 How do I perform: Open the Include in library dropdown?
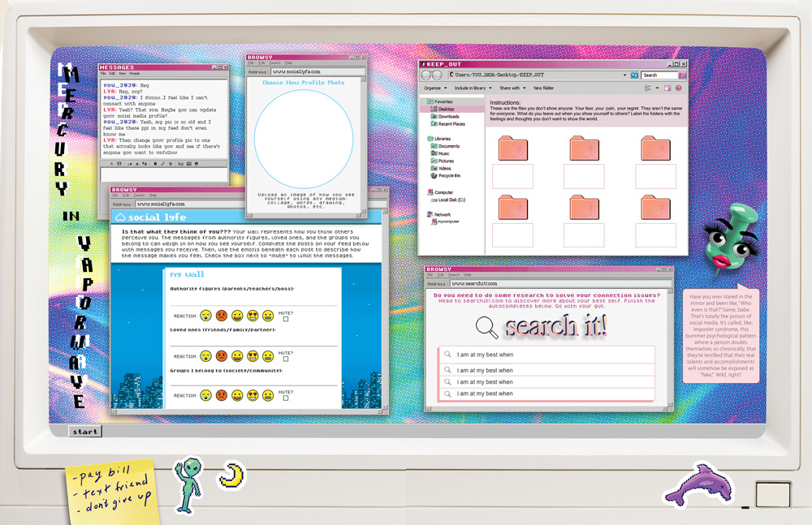pos(473,88)
